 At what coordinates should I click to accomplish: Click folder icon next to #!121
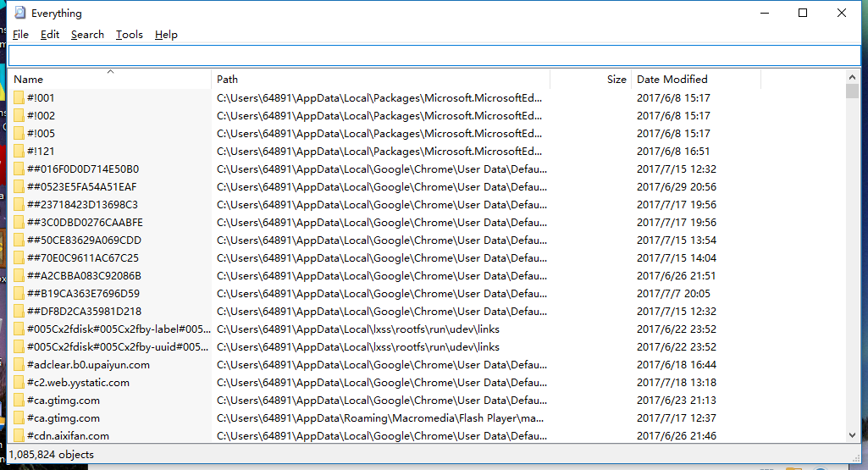tap(19, 152)
